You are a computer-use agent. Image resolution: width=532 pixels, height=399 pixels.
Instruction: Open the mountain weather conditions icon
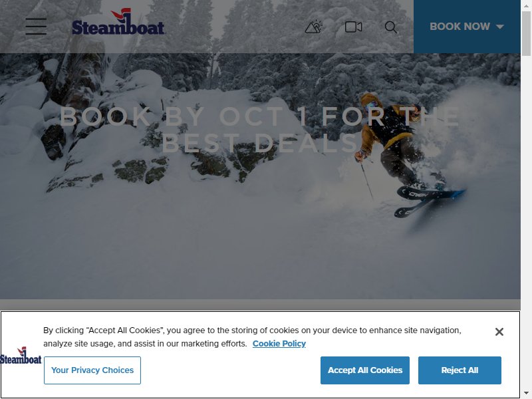click(x=313, y=27)
